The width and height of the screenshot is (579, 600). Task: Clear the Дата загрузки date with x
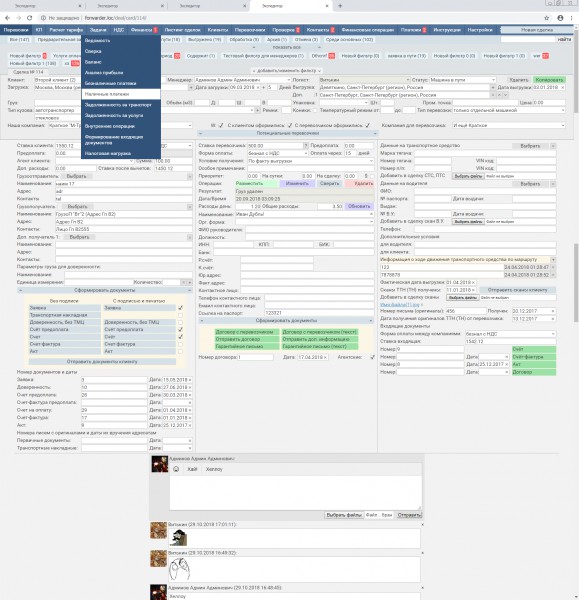point(258,88)
